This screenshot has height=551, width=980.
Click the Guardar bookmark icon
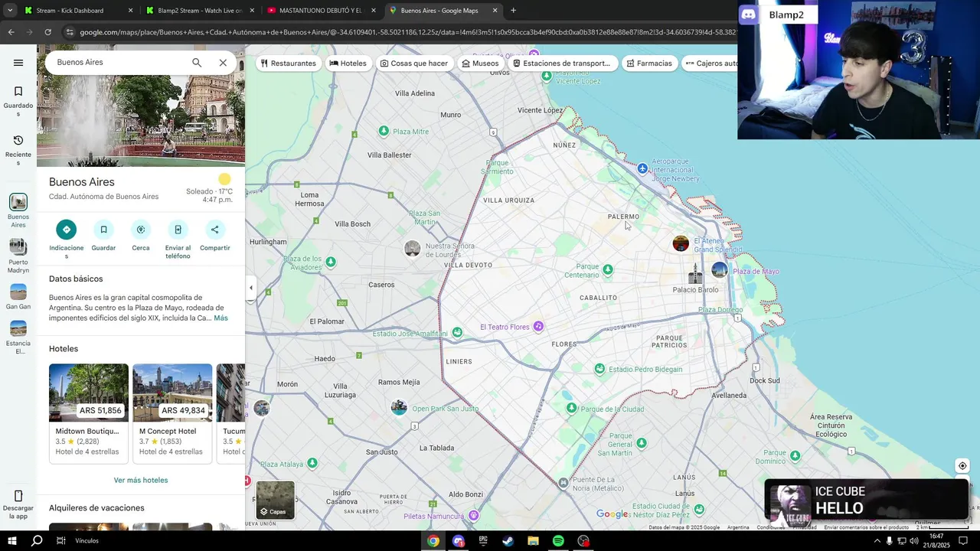(103, 230)
